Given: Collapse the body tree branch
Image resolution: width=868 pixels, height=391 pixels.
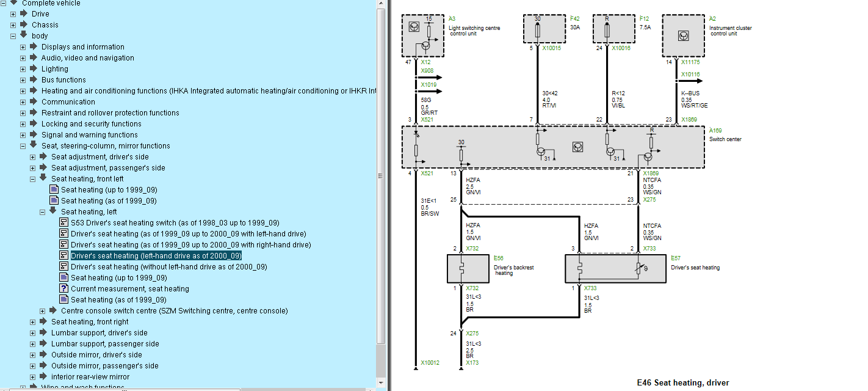Looking at the screenshot, I should [13, 36].
